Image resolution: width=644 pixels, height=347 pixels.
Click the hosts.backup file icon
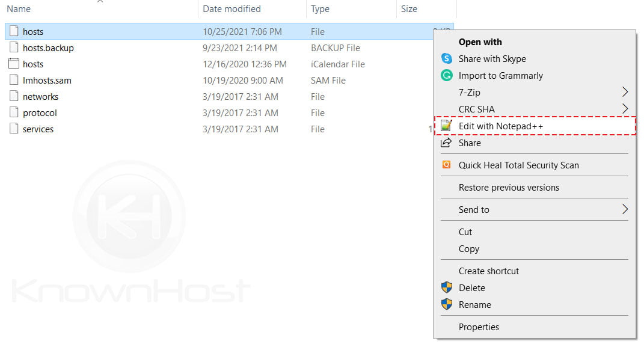pos(13,48)
